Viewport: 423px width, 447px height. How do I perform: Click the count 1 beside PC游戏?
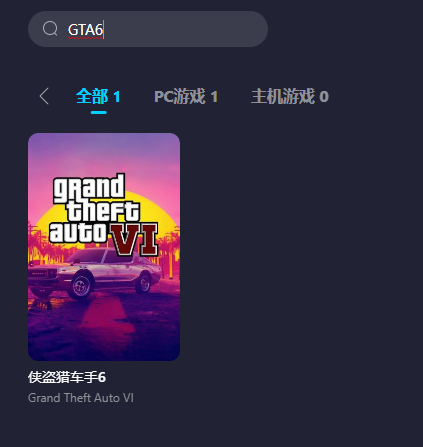point(214,97)
